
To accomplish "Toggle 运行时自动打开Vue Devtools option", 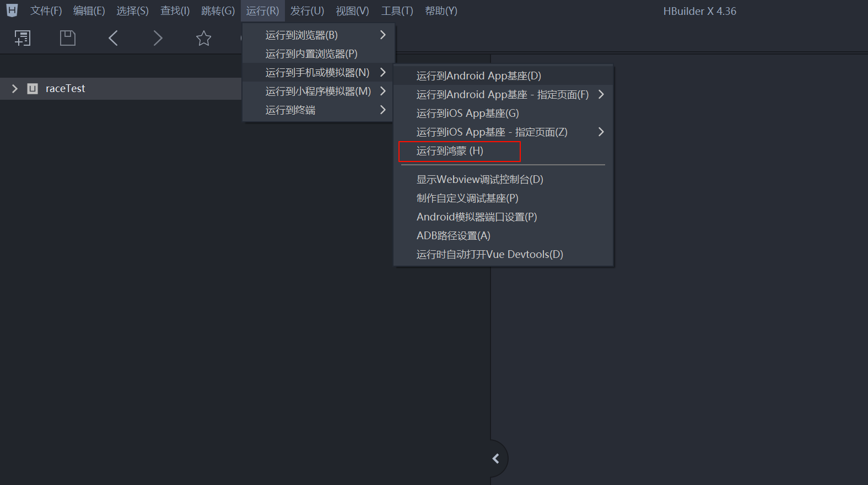I will pos(489,255).
